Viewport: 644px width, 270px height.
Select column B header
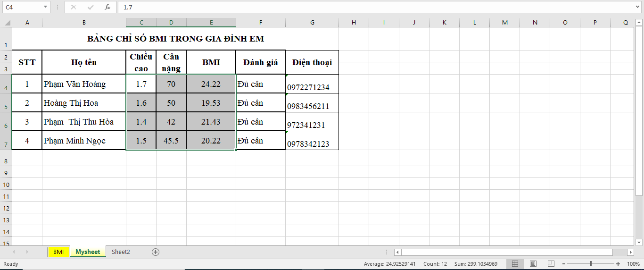84,23
